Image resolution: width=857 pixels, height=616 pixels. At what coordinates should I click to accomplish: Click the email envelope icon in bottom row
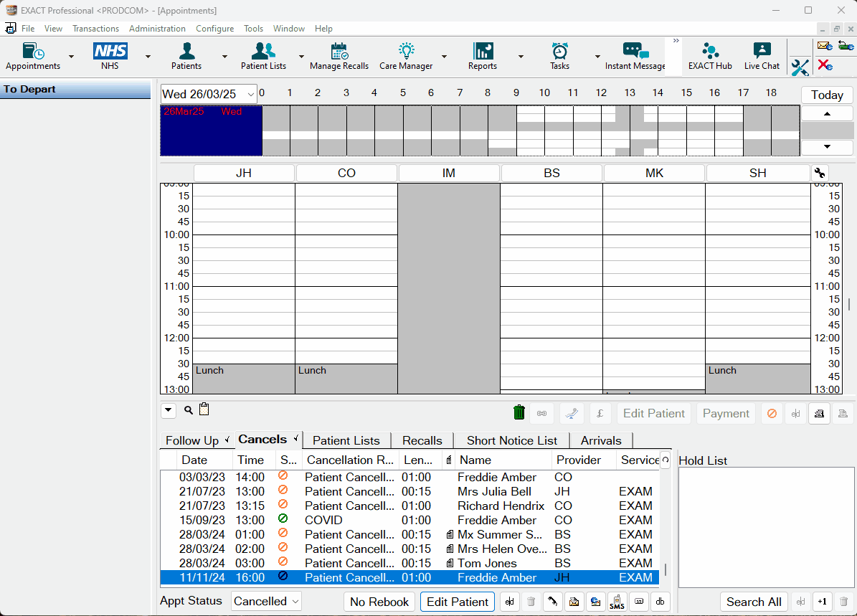point(574,602)
